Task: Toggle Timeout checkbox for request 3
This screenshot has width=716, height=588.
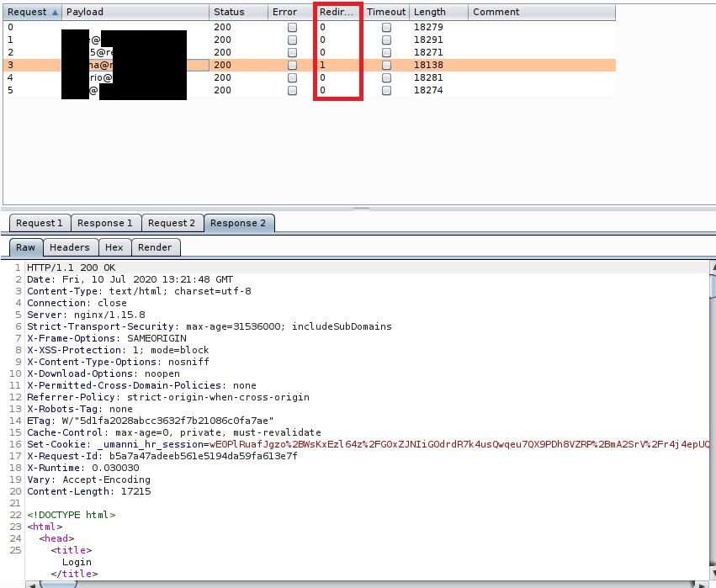Action: point(386,66)
